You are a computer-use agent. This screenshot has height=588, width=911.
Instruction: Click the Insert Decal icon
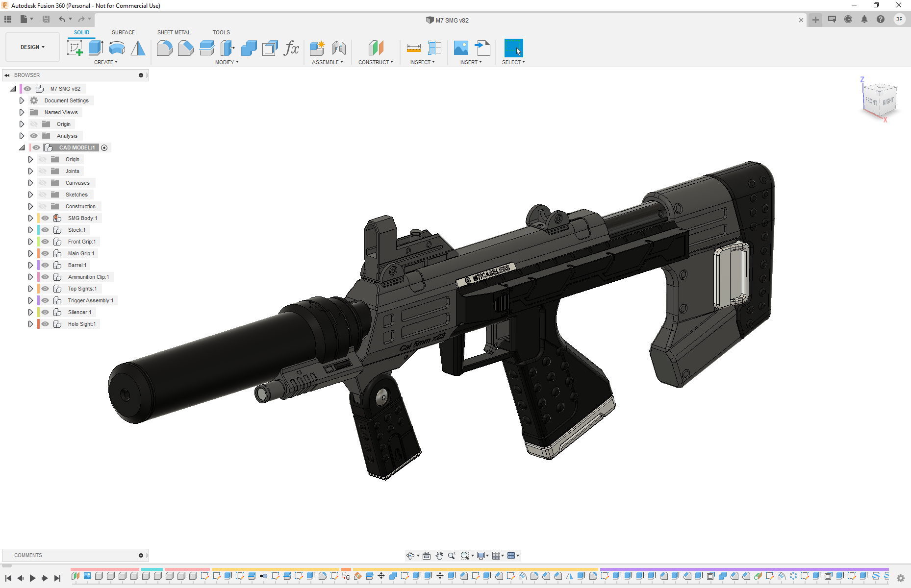coord(461,48)
